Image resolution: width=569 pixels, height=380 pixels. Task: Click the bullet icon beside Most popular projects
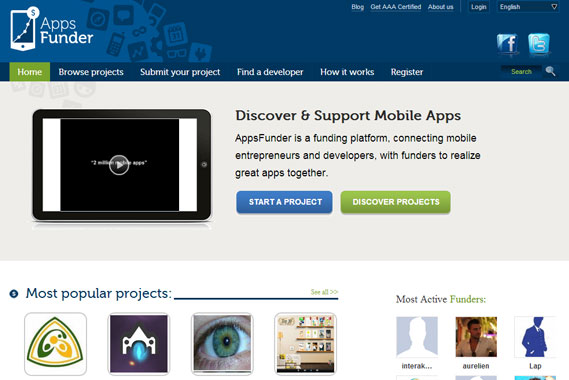14,293
